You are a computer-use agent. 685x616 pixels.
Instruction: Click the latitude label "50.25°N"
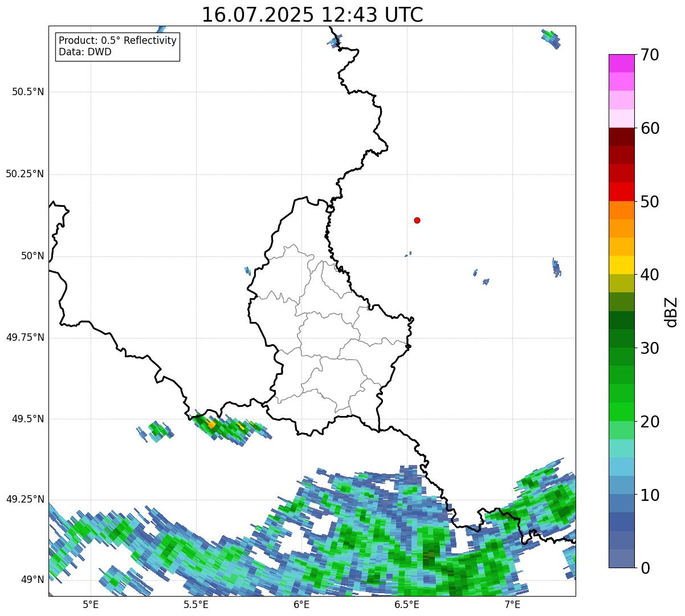25,174
